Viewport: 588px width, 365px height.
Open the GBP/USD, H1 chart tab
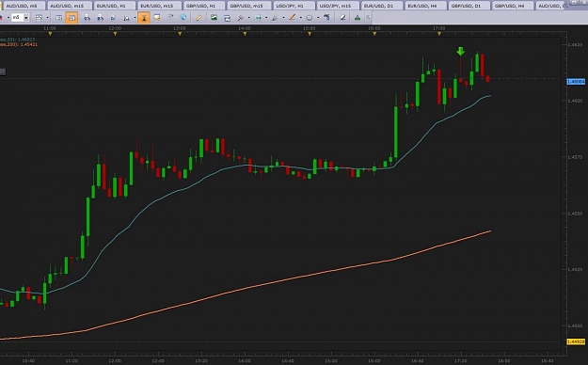tap(203, 6)
